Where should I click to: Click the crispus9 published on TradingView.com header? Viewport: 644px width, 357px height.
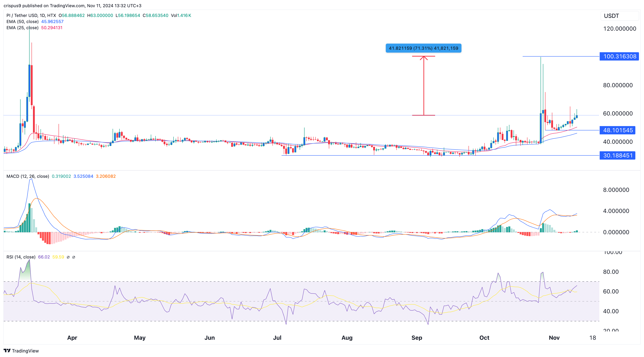coord(72,6)
